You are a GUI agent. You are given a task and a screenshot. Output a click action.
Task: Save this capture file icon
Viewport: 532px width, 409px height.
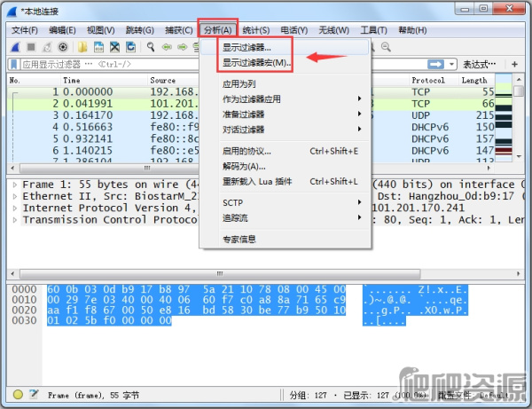(x=98, y=47)
